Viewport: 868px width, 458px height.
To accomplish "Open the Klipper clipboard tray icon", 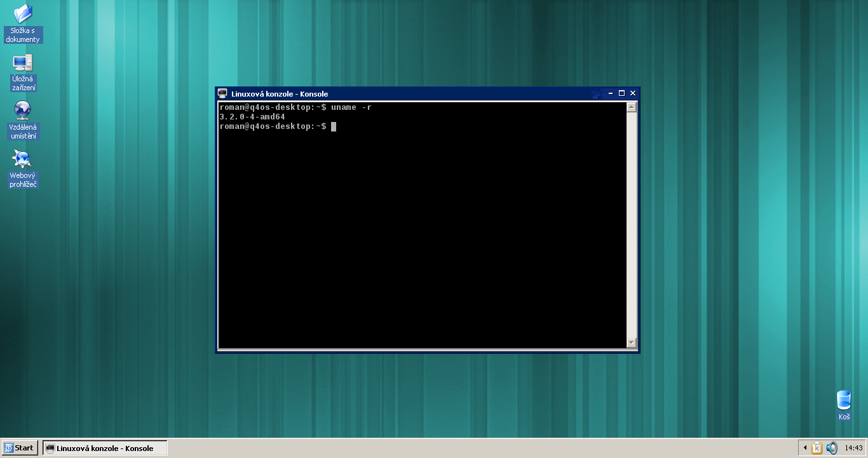I will [x=817, y=448].
